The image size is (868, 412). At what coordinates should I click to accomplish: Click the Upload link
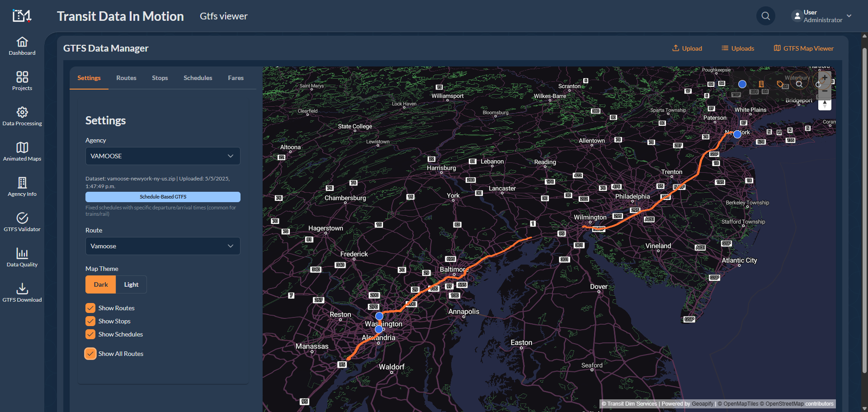(687, 48)
